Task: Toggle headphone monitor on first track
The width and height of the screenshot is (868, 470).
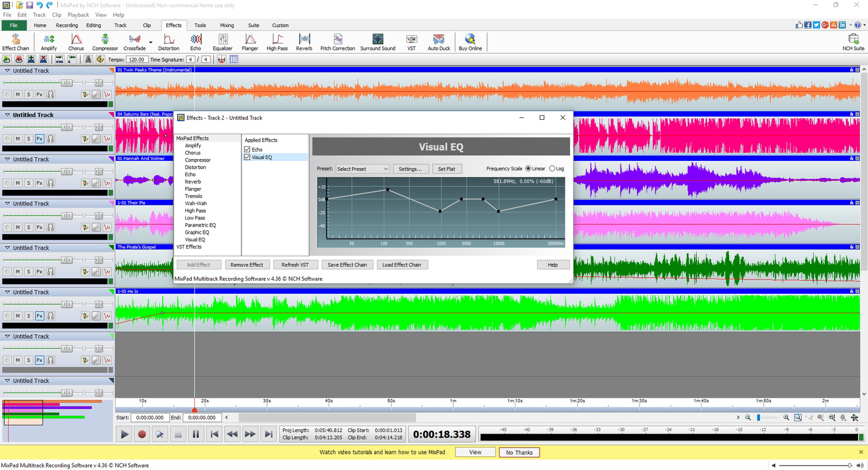Action: pos(51,94)
